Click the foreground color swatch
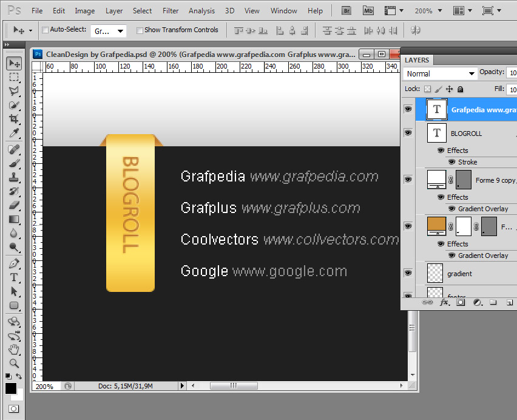The image size is (517, 420). [x=11, y=388]
